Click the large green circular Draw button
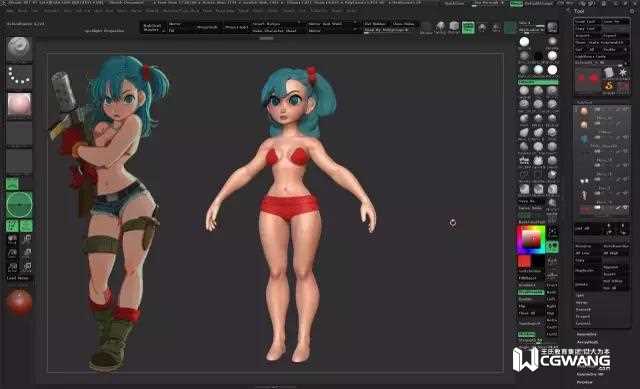Viewport: 640px width, 389px height. pos(19,205)
